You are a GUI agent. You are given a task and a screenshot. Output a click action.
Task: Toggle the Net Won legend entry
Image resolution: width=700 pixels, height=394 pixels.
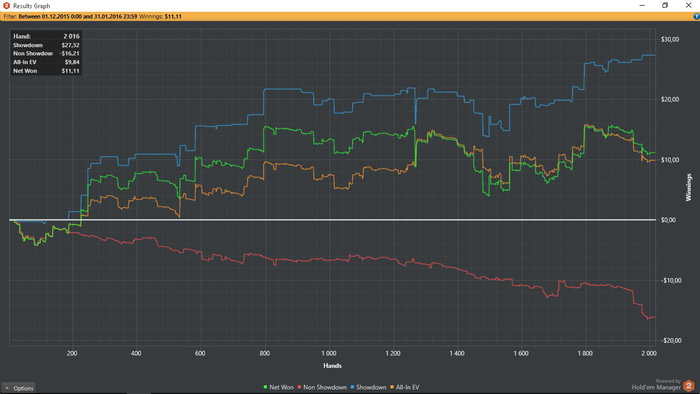pyautogui.click(x=279, y=387)
